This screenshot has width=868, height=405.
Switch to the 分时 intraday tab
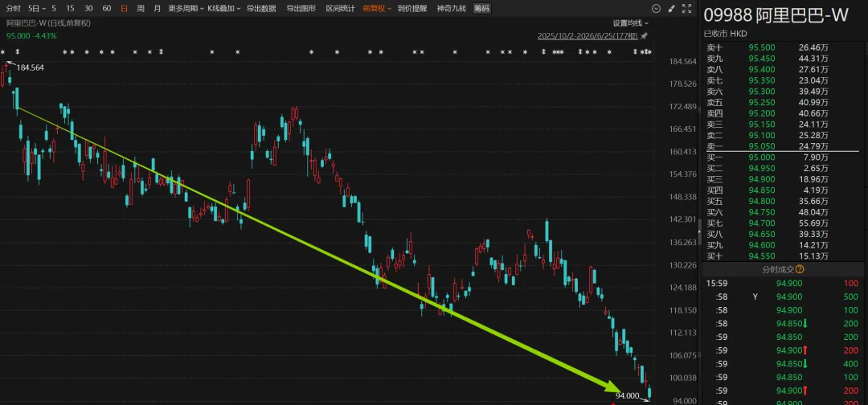coord(14,8)
